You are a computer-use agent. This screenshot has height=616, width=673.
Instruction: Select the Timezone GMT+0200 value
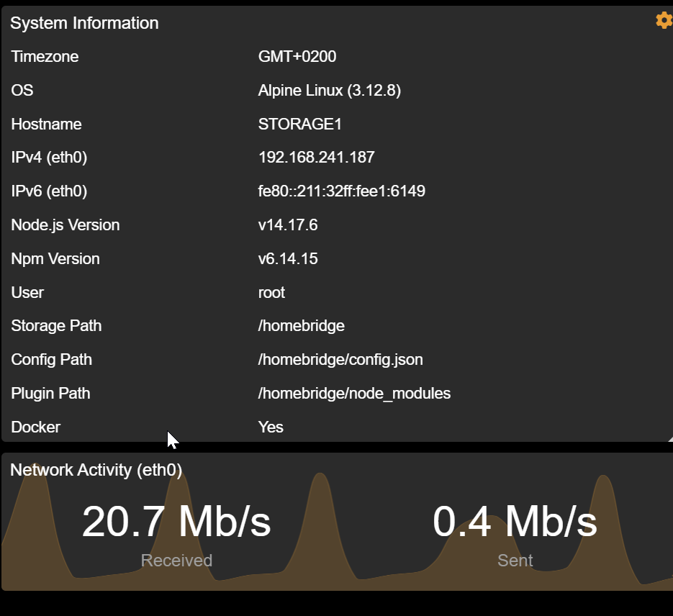[296, 56]
